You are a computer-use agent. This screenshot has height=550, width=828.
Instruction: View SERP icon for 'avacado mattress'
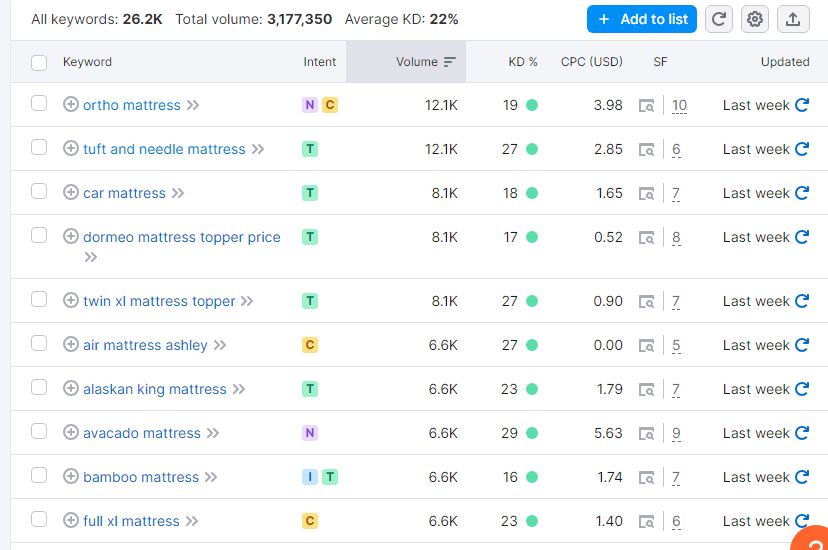click(x=646, y=433)
